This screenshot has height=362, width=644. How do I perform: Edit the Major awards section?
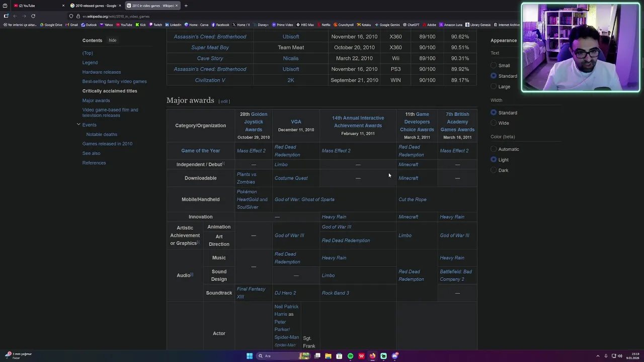click(x=224, y=101)
